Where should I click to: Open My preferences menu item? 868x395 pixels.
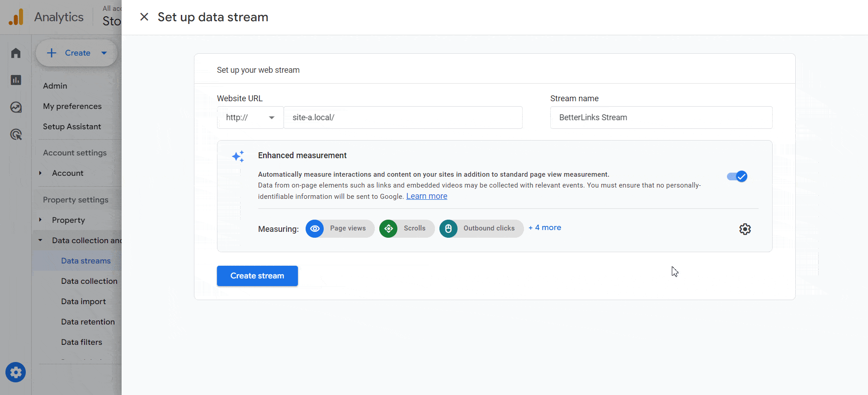coord(72,106)
